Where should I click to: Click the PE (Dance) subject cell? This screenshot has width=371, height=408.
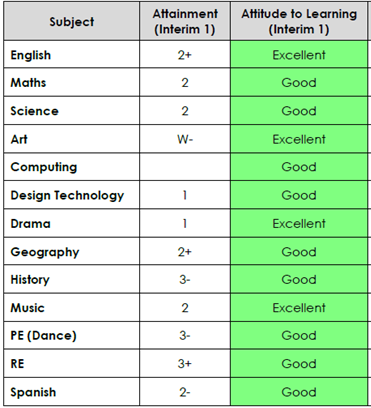pos(72,335)
